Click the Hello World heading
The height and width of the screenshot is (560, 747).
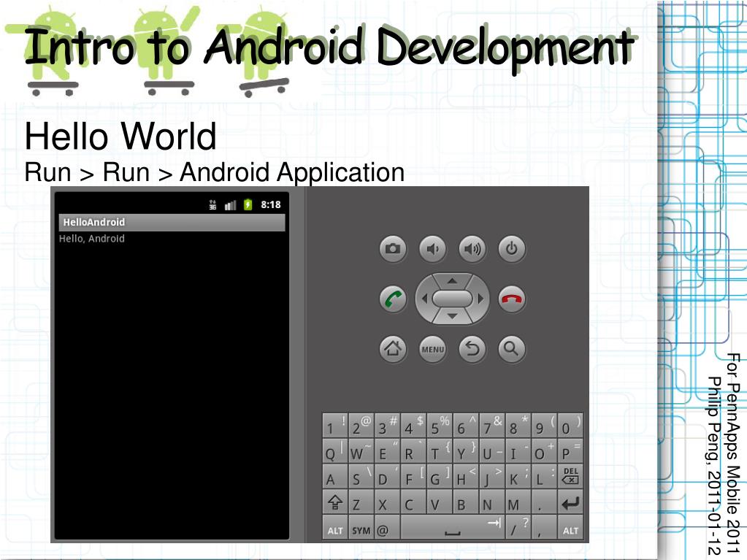(120, 136)
